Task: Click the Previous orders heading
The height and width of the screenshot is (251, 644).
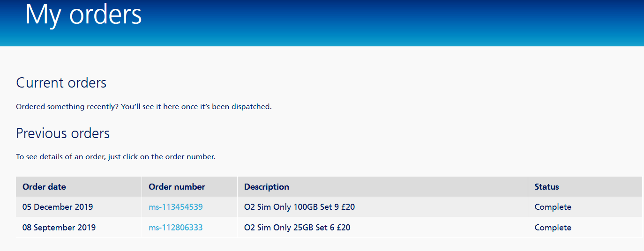Action: tap(63, 133)
